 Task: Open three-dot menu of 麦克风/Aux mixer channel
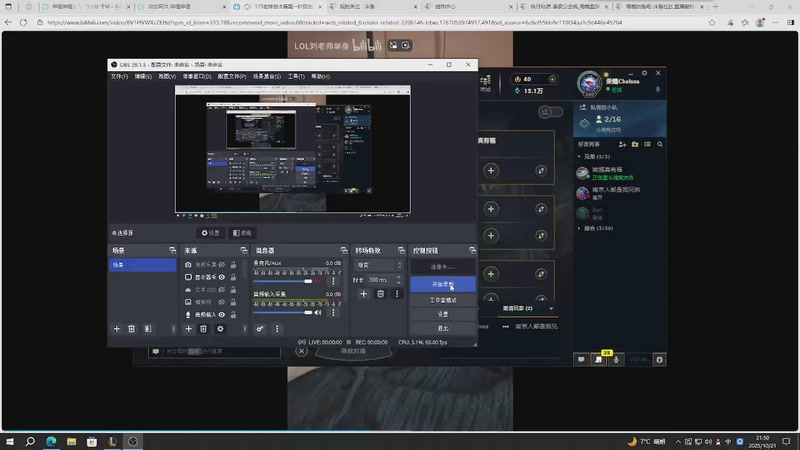point(333,281)
